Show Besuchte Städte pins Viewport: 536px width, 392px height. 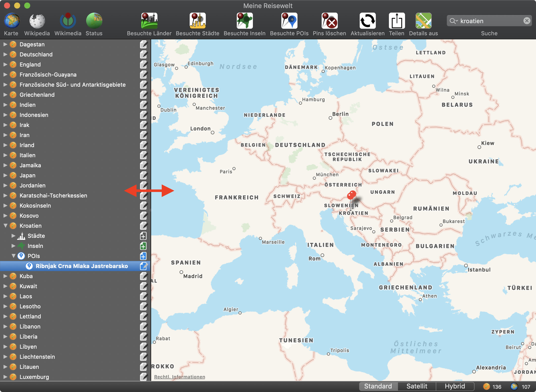[x=197, y=21]
